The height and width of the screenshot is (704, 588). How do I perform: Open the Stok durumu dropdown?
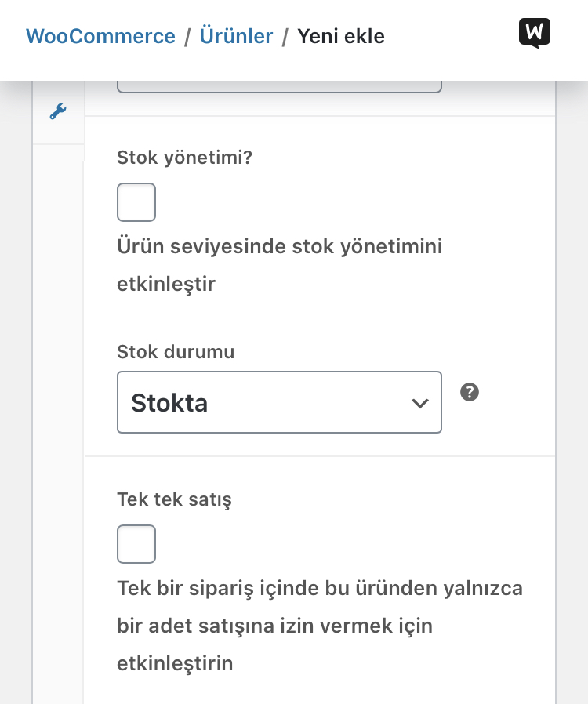pyautogui.click(x=279, y=402)
